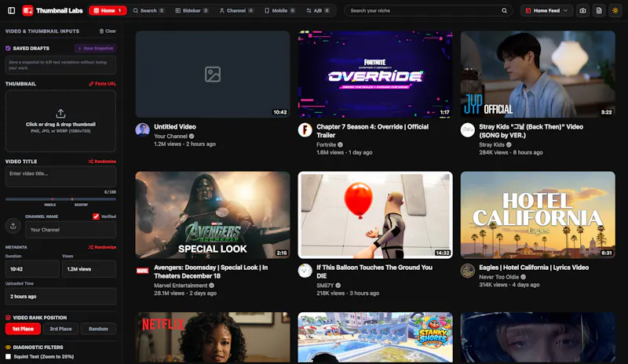Click the Untitled Video title text

click(175, 126)
